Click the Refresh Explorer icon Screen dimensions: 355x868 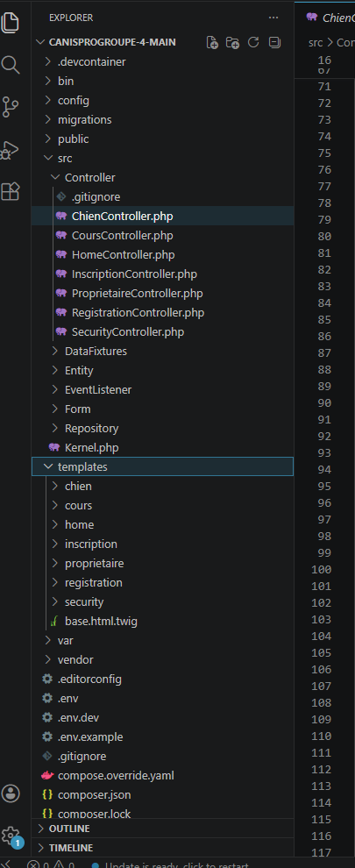(253, 43)
